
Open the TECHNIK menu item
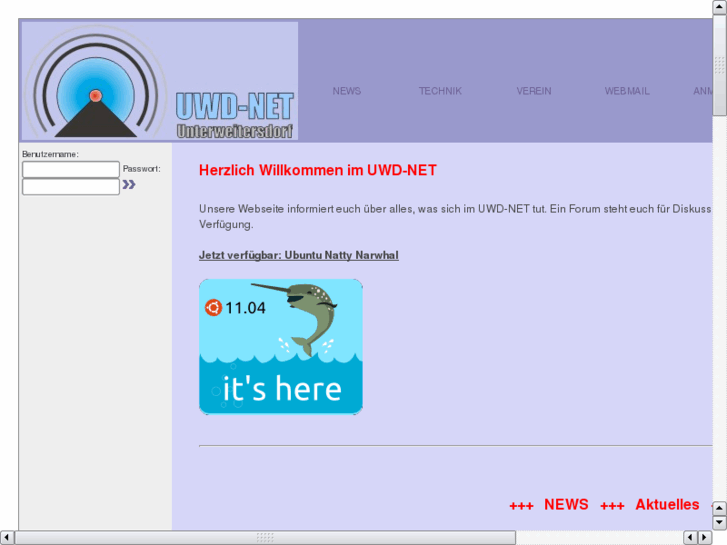click(x=440, y=91)
